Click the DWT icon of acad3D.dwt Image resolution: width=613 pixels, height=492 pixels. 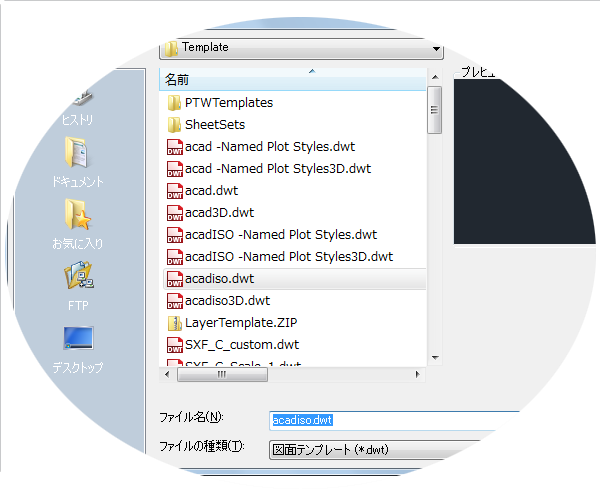click(x=174, y=213)
